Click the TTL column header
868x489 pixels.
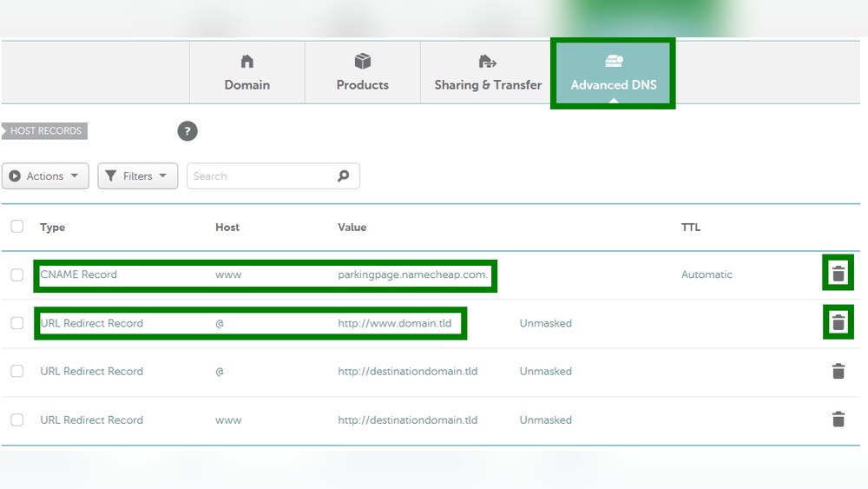point(691,227)
